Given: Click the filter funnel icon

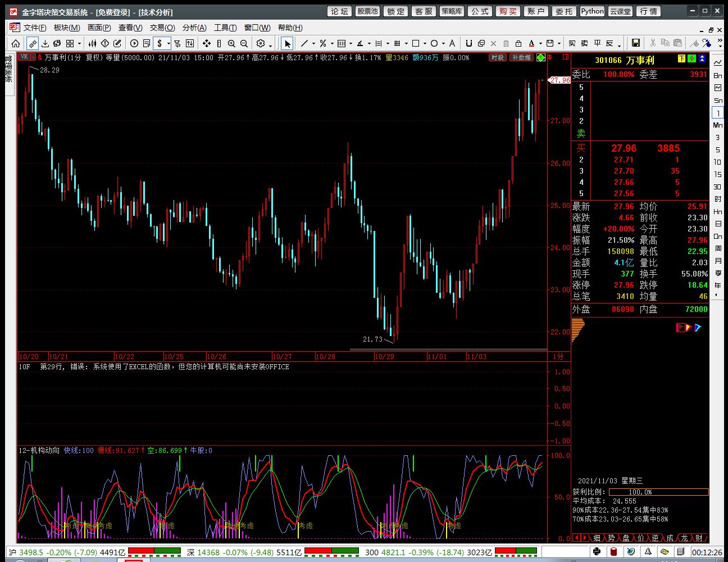Looking at the screenshot, I should (x=177, y=43).
